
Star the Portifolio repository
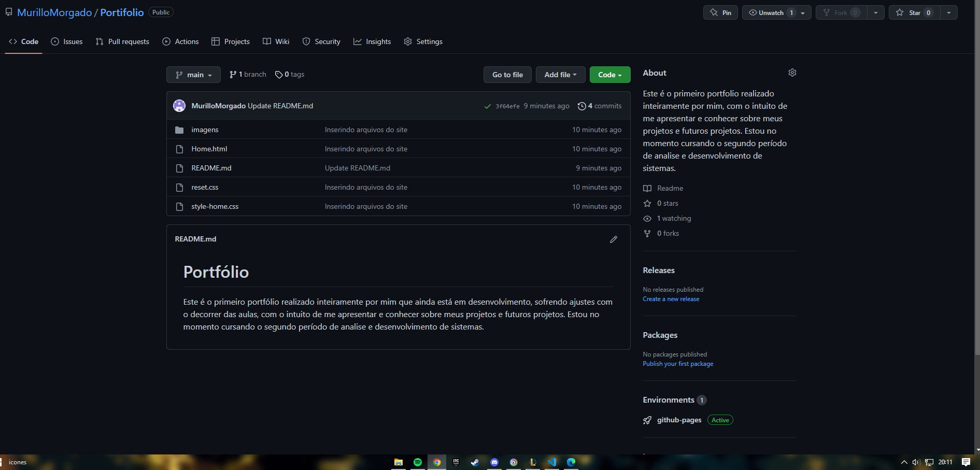click(x=915, y=12)
